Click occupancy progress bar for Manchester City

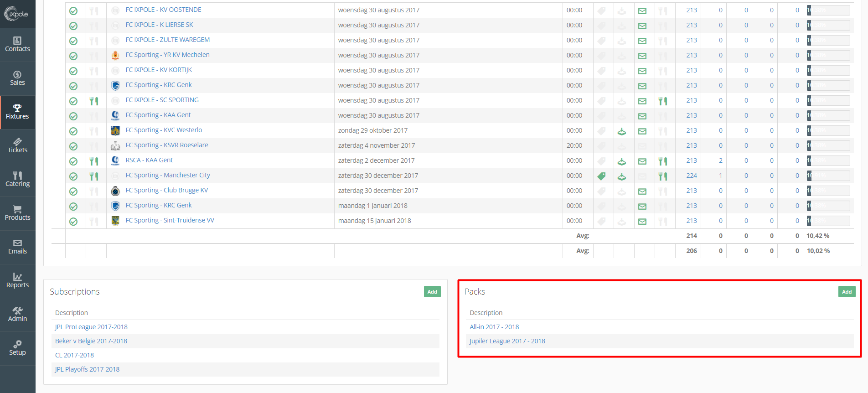(828, 176)
